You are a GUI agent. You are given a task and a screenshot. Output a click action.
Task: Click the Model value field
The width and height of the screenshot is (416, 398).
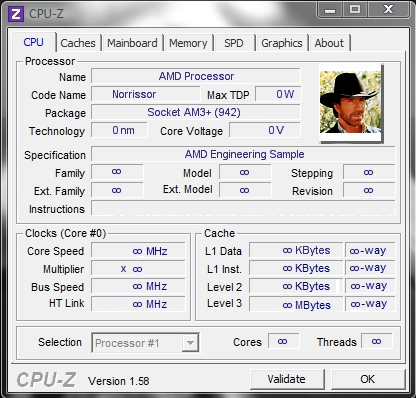(x=245, y=172)
